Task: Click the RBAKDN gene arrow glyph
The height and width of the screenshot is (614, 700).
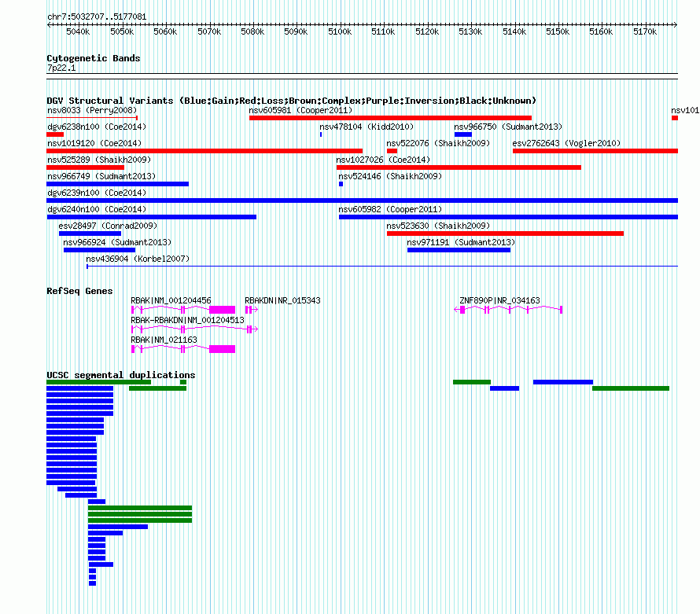Action: coord(252,310)
